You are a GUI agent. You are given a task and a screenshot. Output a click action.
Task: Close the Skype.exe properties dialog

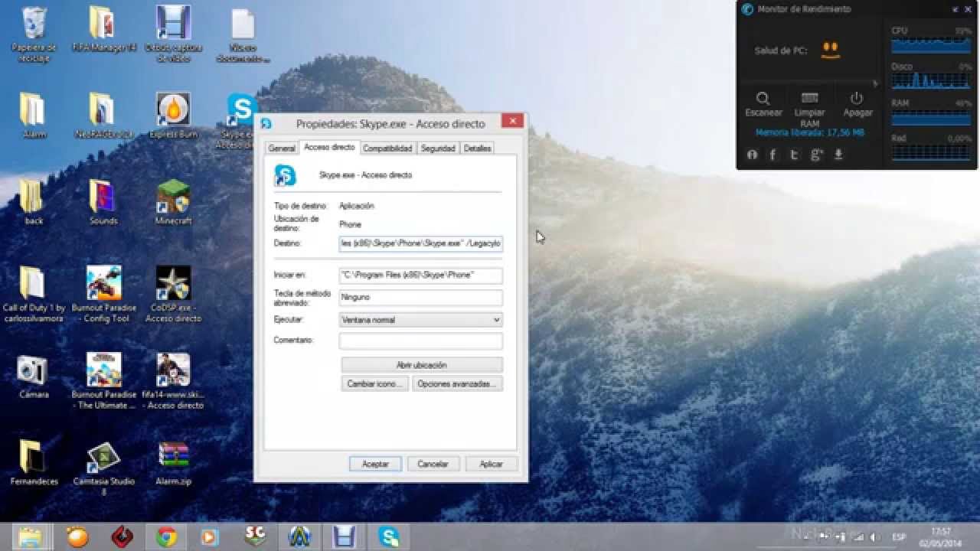tap(513, 121)
